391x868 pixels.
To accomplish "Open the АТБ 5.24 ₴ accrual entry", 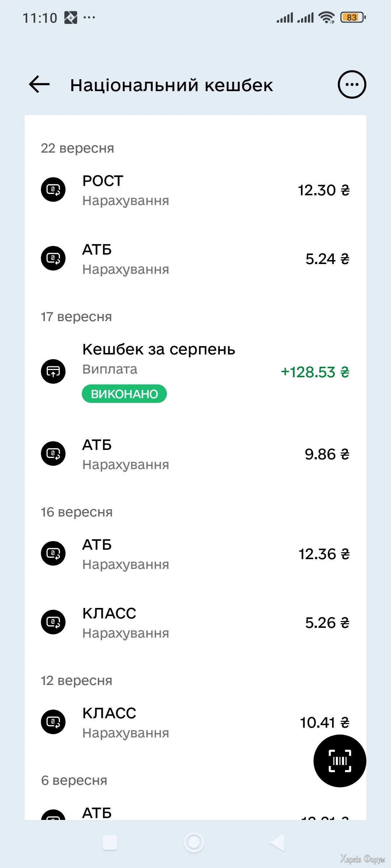I will pyautogui.click(x=195, y=259).
